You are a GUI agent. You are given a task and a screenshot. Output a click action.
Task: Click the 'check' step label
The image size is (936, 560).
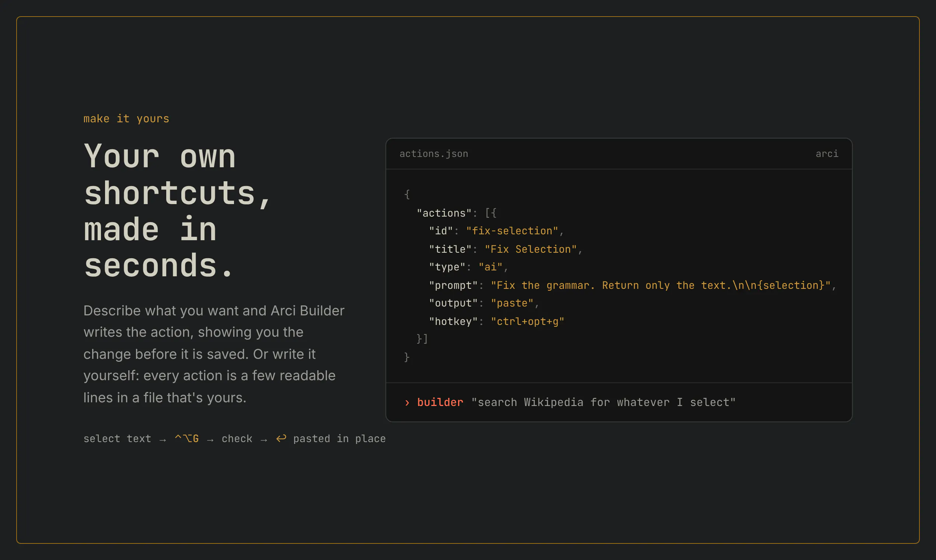[237, 438]
